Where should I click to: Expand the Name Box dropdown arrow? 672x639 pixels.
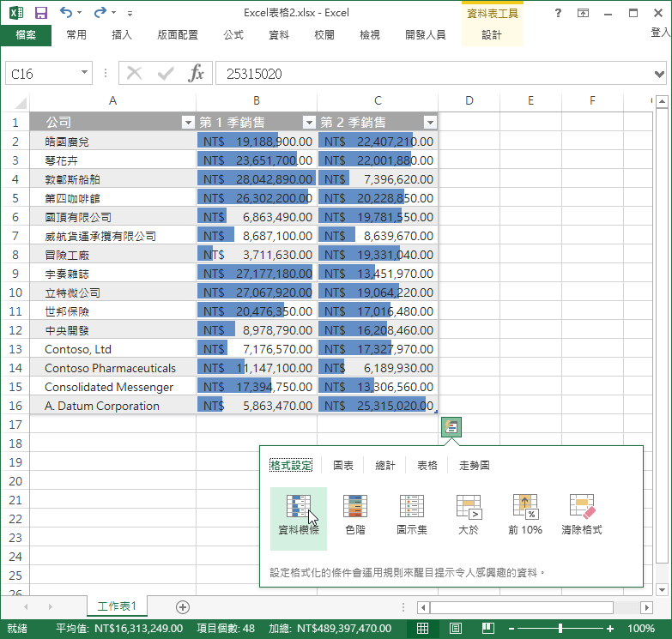coord(84,72)
